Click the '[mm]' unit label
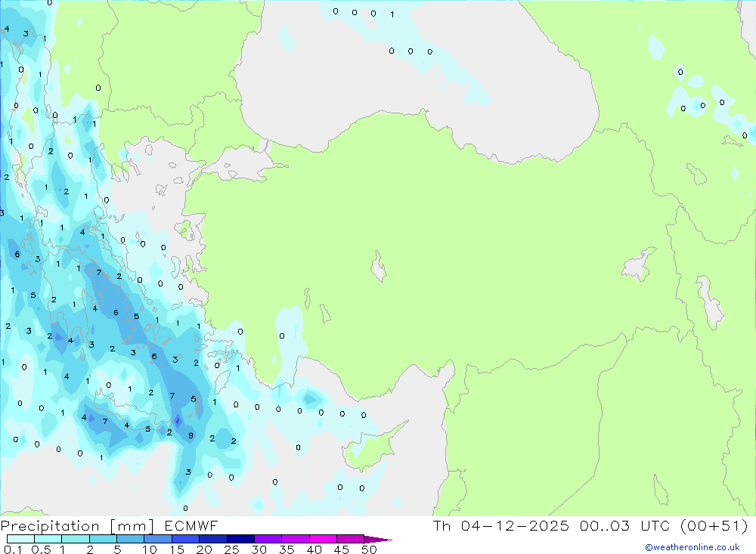756x554 pixels. pos(132,526)
